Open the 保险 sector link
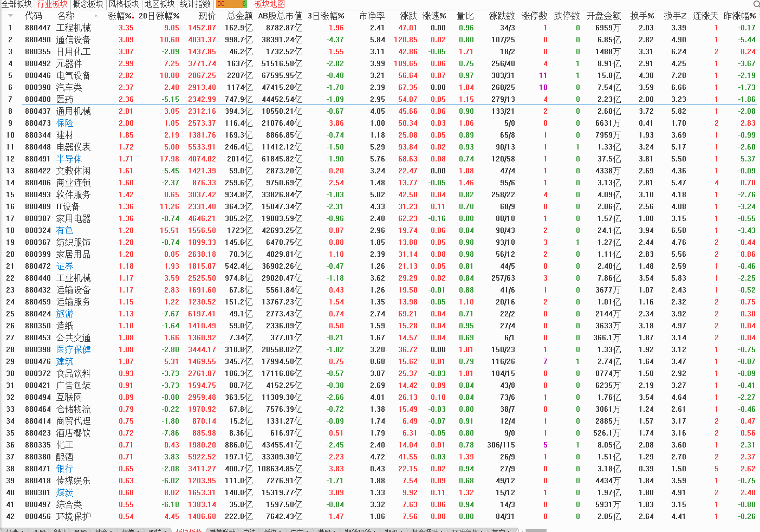 (65, 124)
